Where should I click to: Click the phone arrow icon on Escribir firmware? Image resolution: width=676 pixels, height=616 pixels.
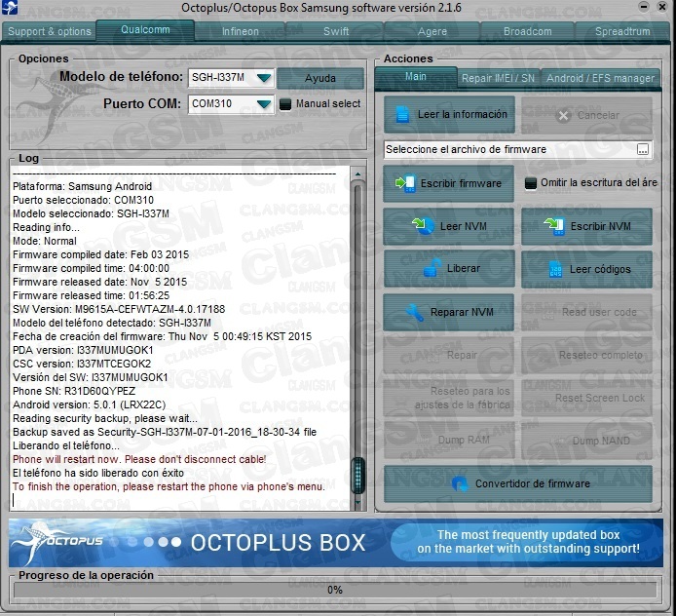pyautogui.click(x=405, y=183)
